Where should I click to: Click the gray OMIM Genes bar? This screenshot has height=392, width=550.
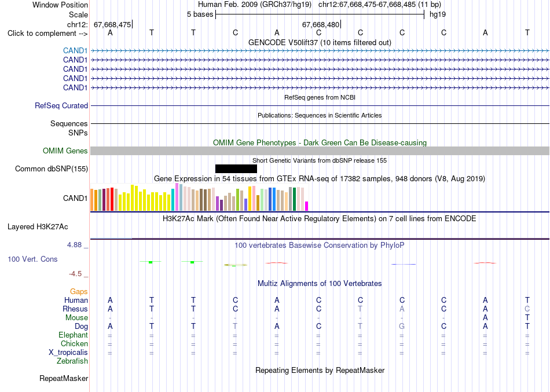tap(320, 151)
